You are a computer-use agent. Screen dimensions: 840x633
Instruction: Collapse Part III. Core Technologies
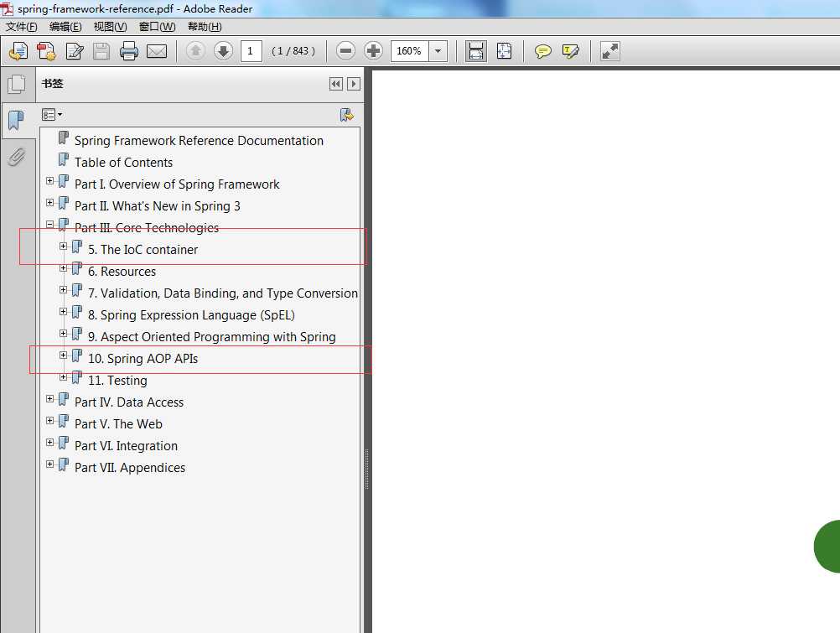click(49, 225)
